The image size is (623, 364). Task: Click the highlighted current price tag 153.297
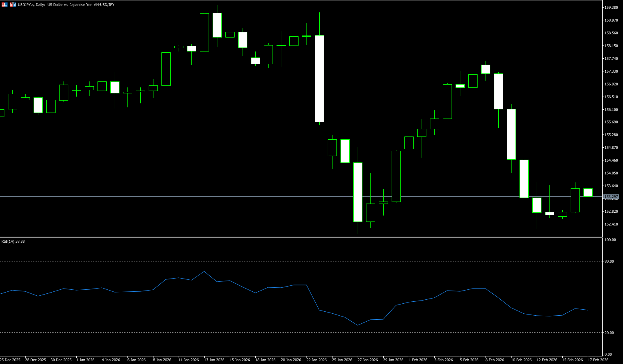point(611,197)
